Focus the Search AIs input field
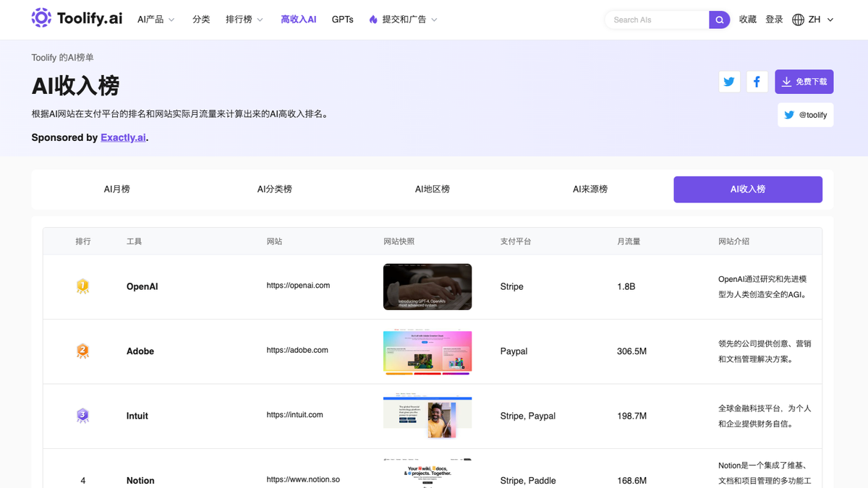The height and width of the screenshot is (488, 868). (657, 20)
